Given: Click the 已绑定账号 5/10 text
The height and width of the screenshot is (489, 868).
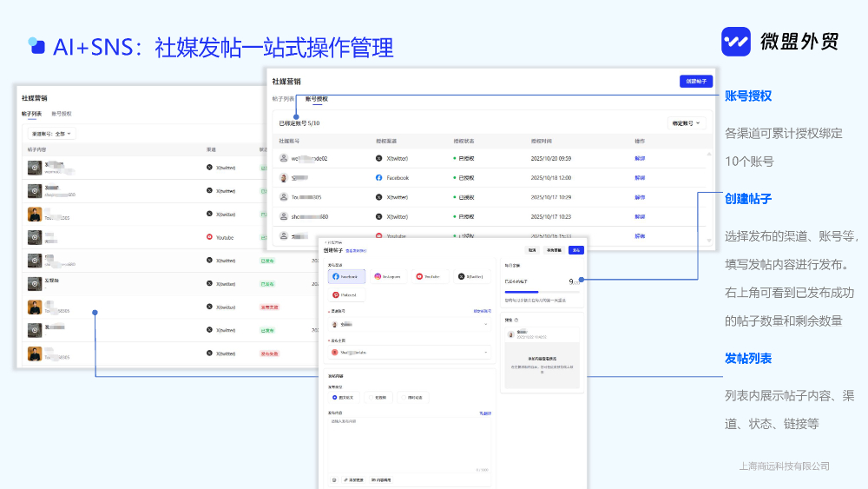Looking at the screenshot, I should 299,123.
